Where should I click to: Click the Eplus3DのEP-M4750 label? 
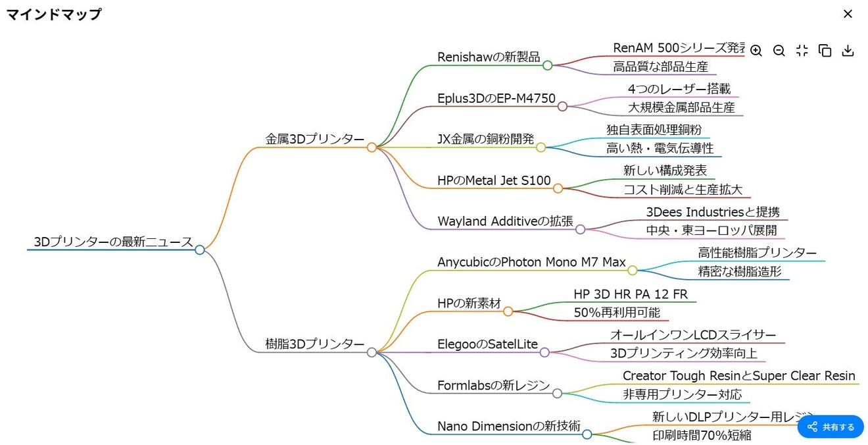(x=496, y=98)
